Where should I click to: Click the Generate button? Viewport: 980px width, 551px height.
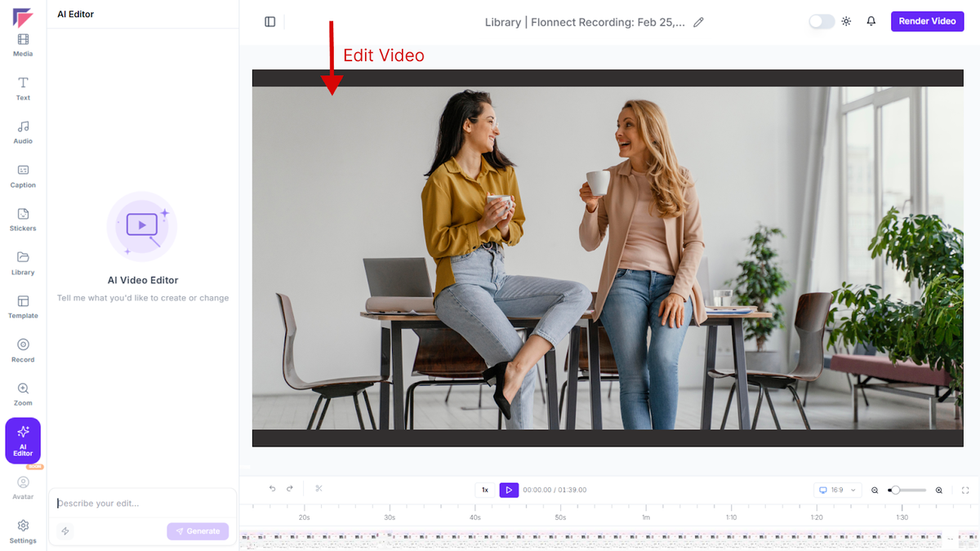198,531
